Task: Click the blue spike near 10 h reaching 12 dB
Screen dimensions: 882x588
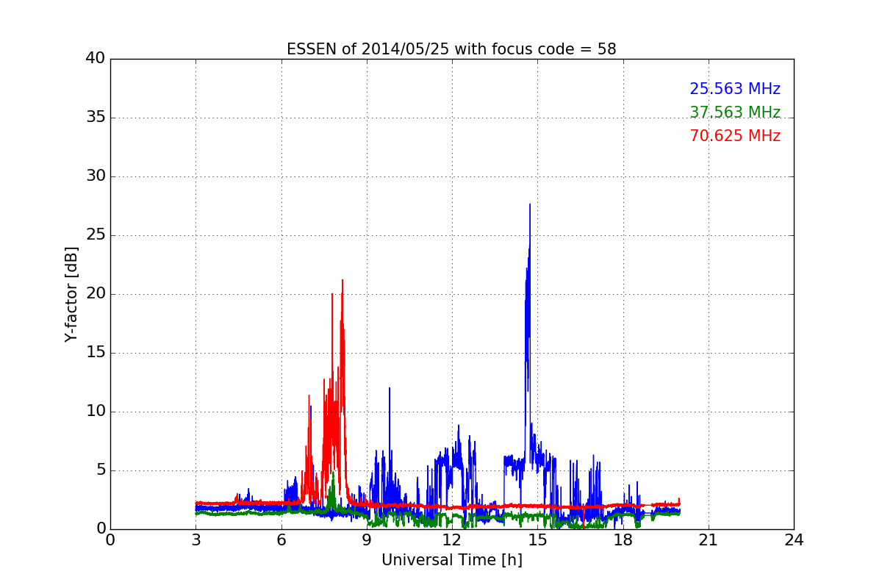Action: click(390, 389)
